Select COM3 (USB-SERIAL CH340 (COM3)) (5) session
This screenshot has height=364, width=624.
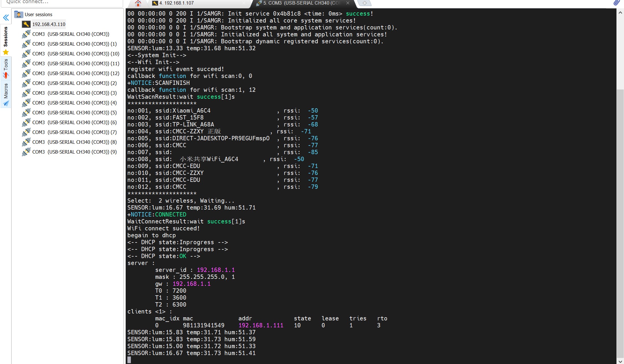coord(74,113)
